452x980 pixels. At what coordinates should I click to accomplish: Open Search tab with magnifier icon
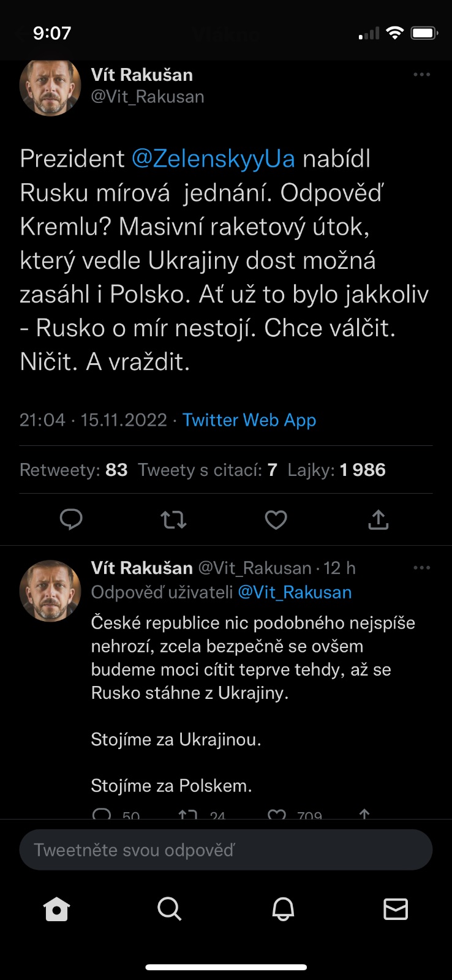tap(169, 910)
